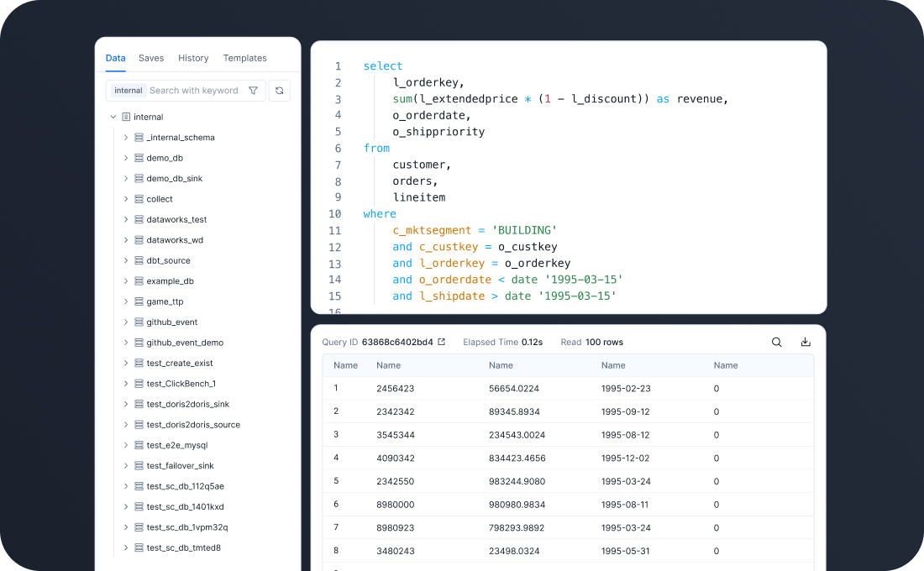Screen dimensions: 924x571
Task: Expand the github_event database
Action: tap(125, 322)
